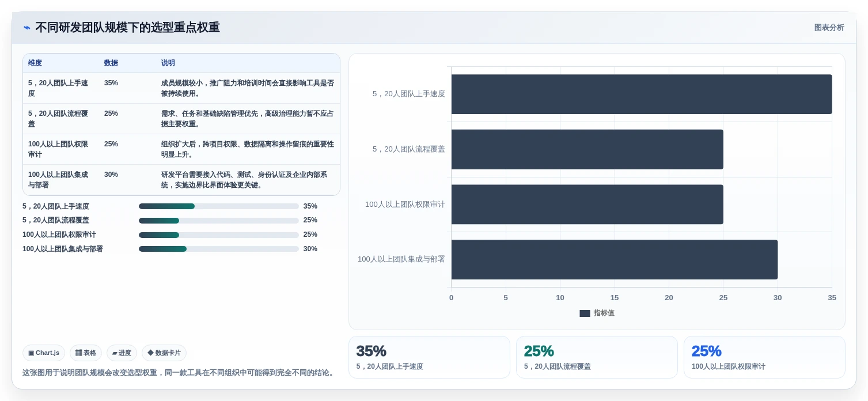This screenshot has height=401, width=868.
Task: Click the 数据卡片 tag chip
Action: (164, 353)
